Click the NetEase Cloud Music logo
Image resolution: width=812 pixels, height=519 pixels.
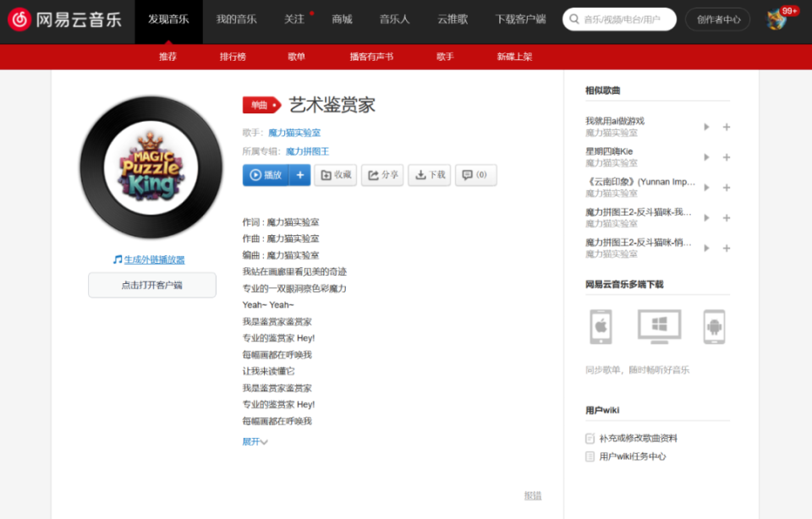[65, 19]
